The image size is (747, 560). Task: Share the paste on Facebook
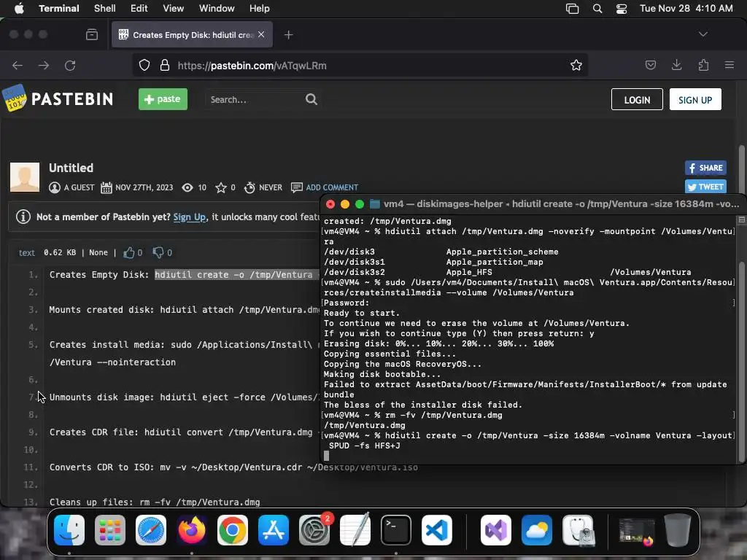(705, 168)
